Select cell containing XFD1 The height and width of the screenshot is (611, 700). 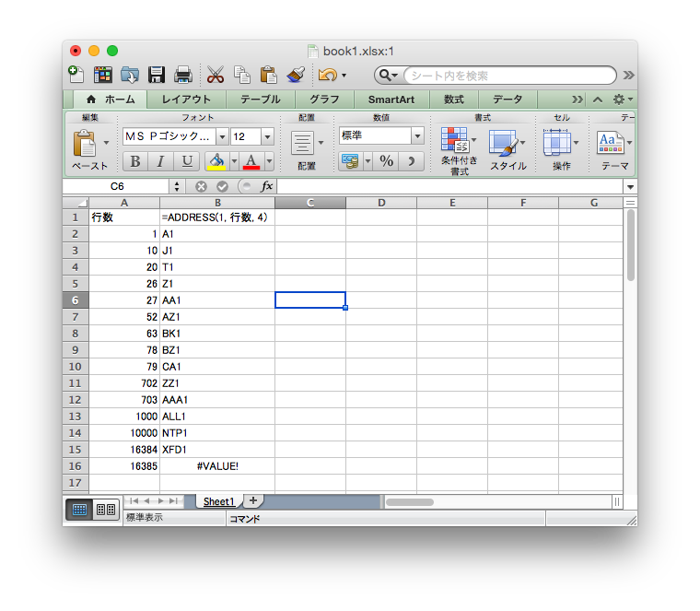(x=217, y=450)
